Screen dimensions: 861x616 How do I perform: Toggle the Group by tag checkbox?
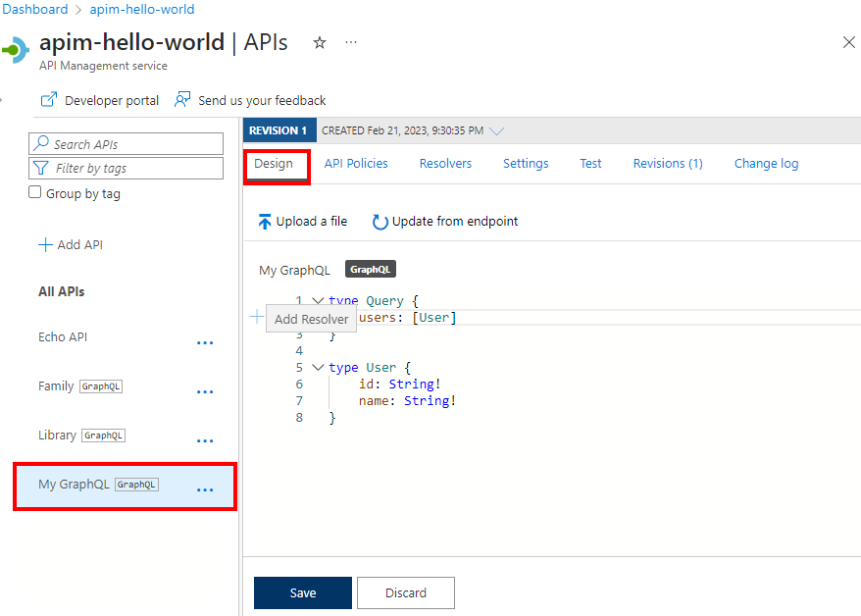(x=34, y=192)
